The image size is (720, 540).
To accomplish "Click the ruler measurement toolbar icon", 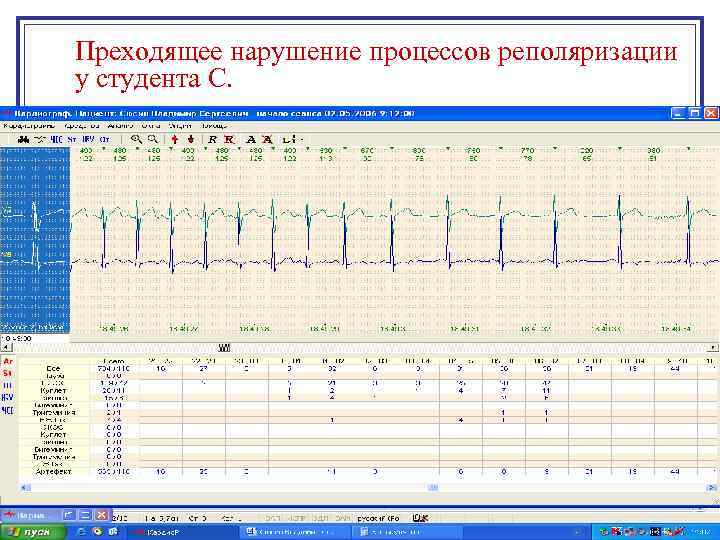I will (x=289, y=139).
